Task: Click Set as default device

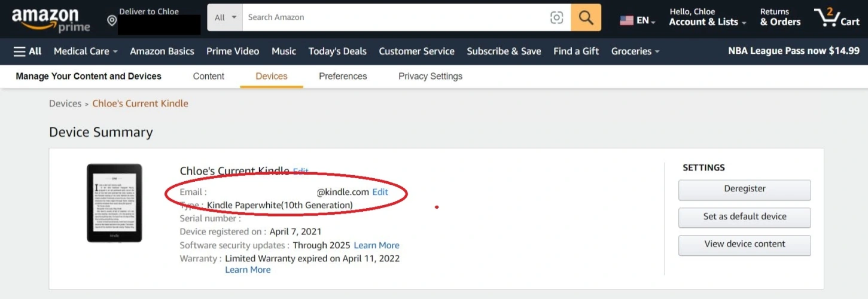Action: (744, 216)
